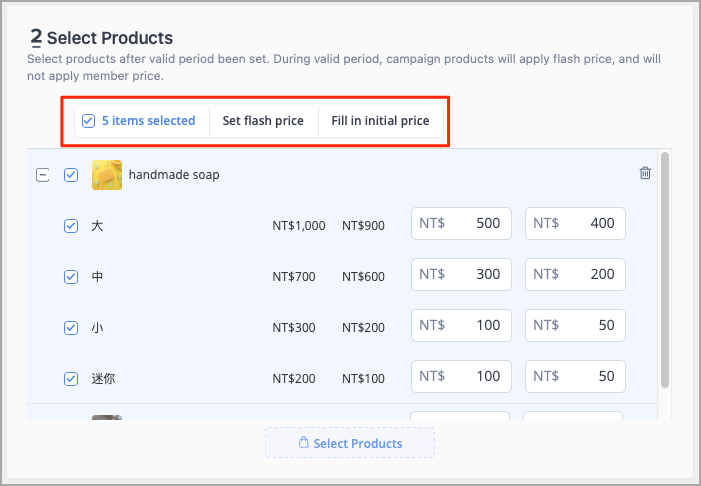The width and height of the screenshot is (701, 486).
Task: Uncheck the 中 variant checkbox
Action: (x=71, y=277)
